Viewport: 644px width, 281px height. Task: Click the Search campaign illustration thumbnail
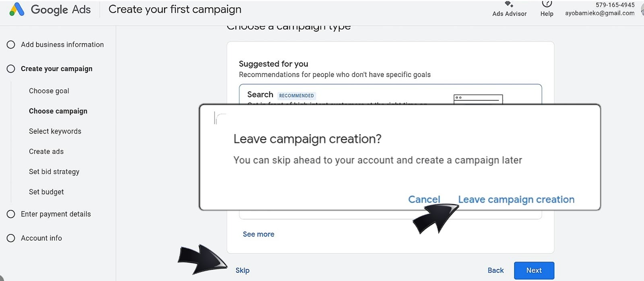(x=478, y=99)
